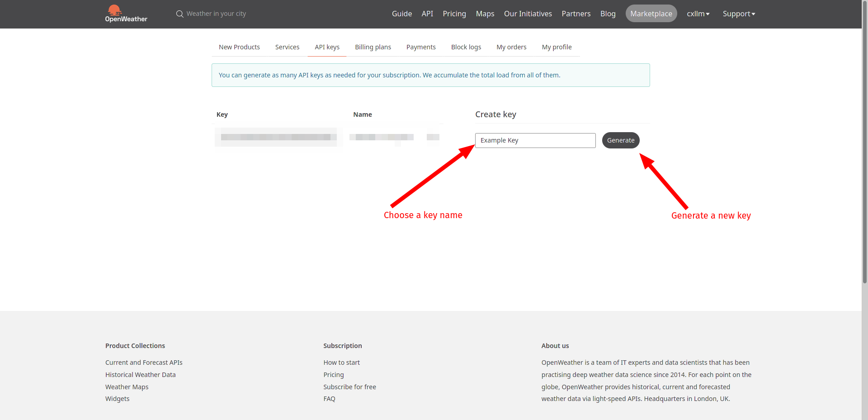Click the How to start link
Image resolution: width=868 pixels, height=420 pixels.
[341, 363]
